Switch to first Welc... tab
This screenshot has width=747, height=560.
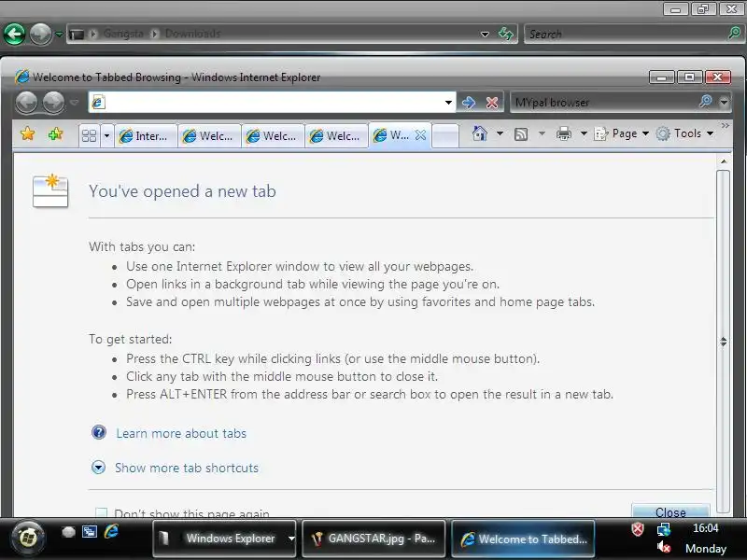[209, 135]
